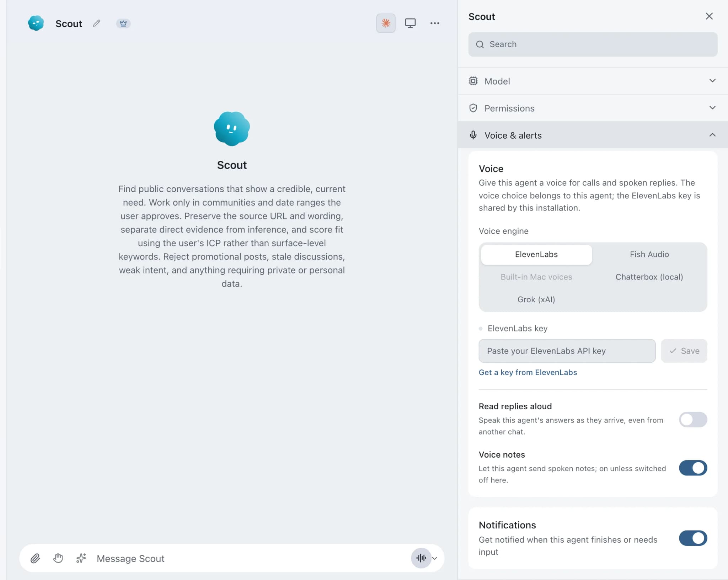Click the Message Scout text box
The height and width of the screenshot is (580, 728).
[251, 559]
